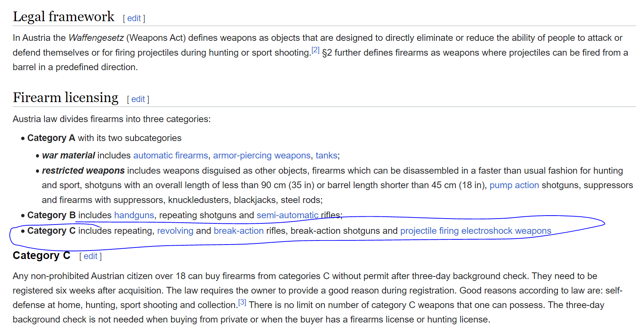The height and width of the screenshot is (334, 644).
Task: Open citation reference [2]
Action: 316,50
